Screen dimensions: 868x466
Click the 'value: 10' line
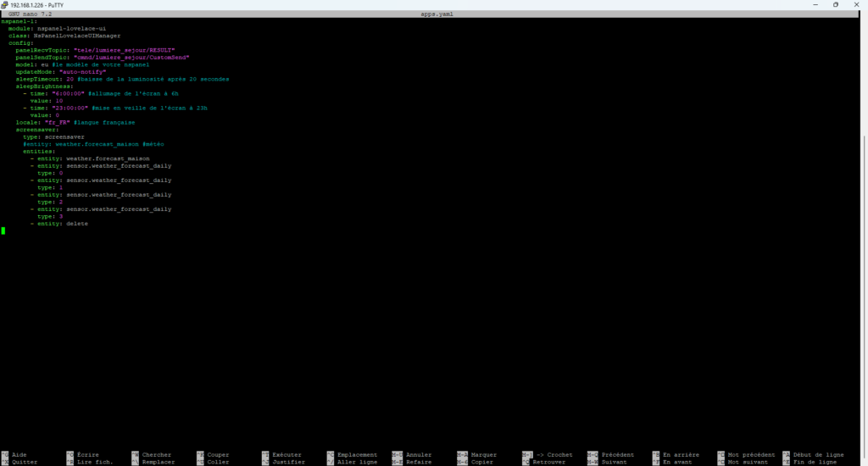point(47,100)
